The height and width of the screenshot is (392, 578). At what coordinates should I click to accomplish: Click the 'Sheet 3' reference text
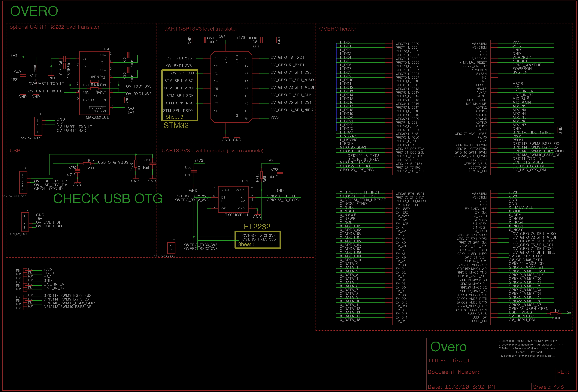pos(174,117)
